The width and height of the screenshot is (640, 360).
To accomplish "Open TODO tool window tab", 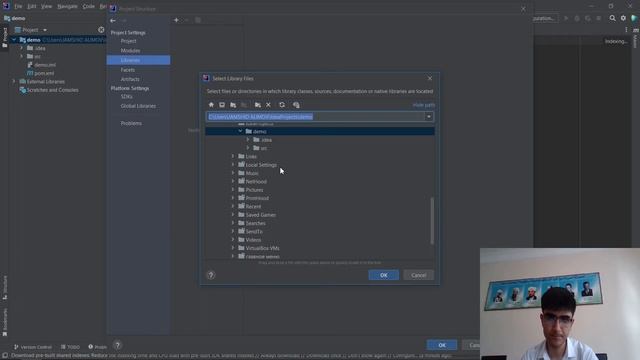I will (x=70, y=347).
